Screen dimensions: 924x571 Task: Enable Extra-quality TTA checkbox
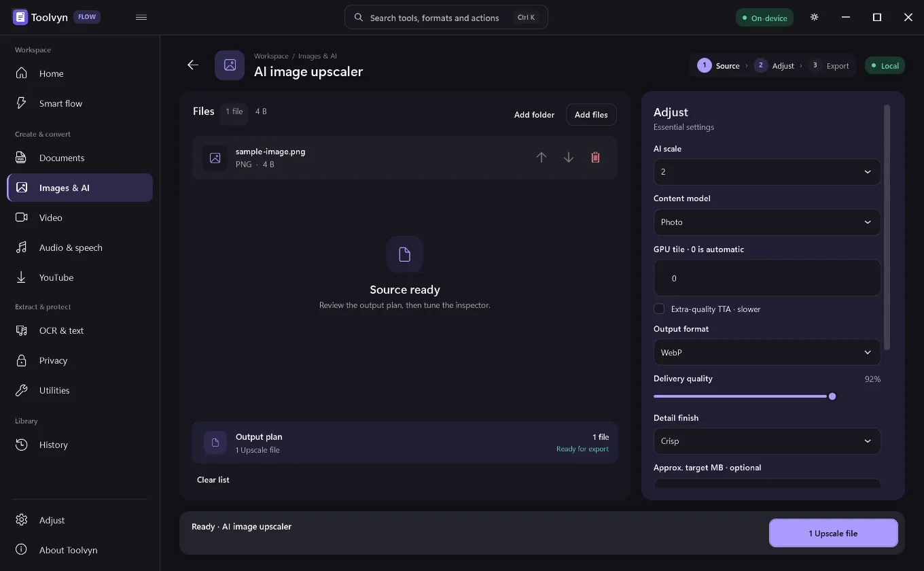click(659, 309)
